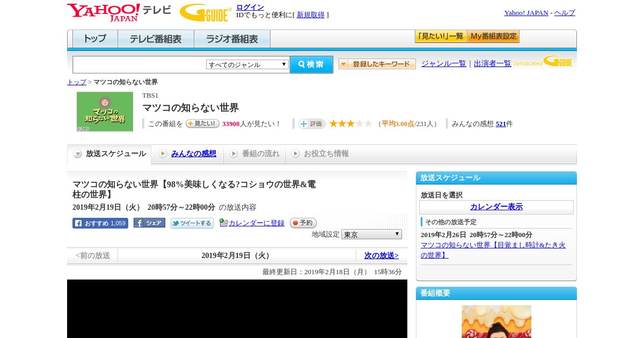Click <前の放送 navigation
This screenshot has height=338, width=644.
pyautogui.click(x=93, y=256)
